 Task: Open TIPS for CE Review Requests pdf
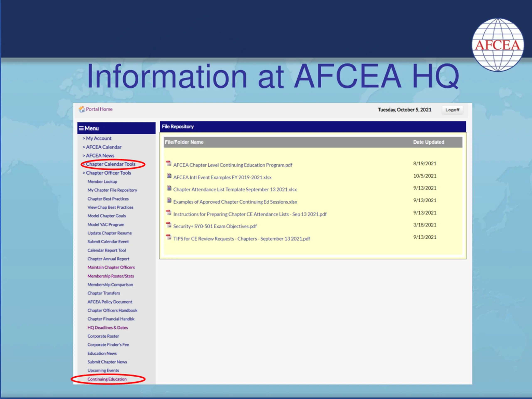tap(241, 239)
